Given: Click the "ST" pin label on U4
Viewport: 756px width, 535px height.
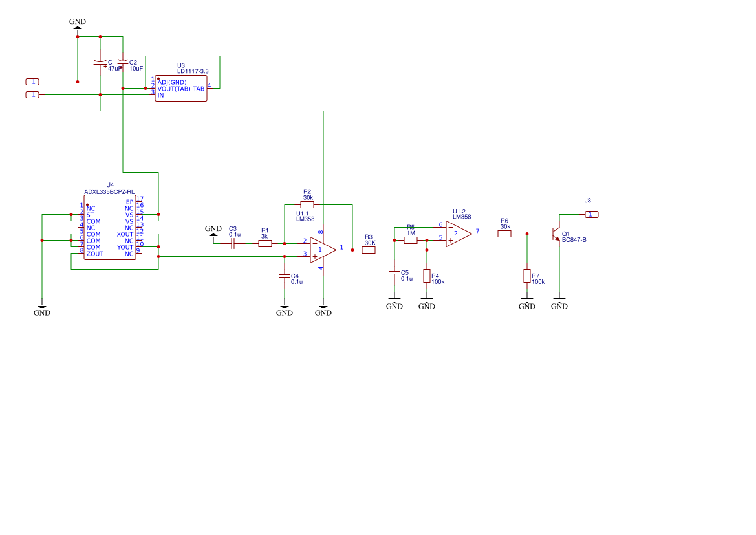Looking at the screenshot, I should point(90,215).
